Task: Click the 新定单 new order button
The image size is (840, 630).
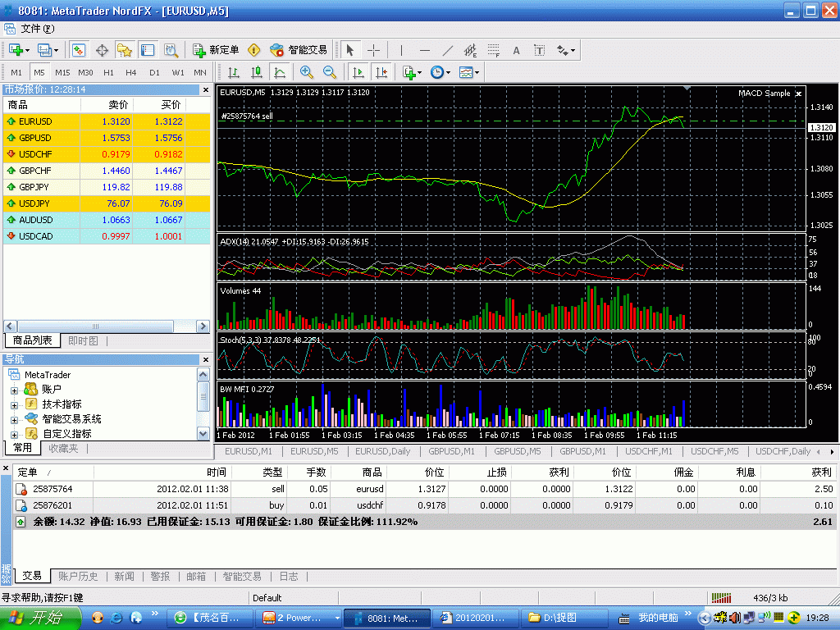Action: (x=215, y=50)
